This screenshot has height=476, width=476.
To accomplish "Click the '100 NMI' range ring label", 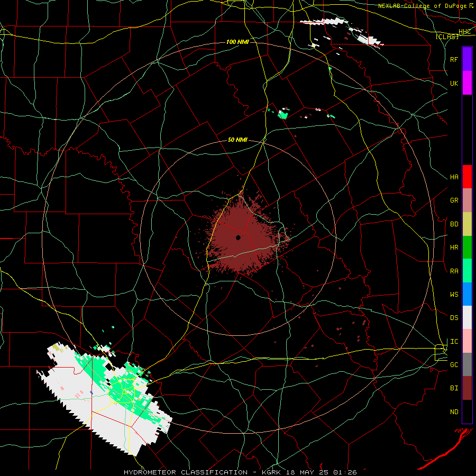I will (237, 42).
